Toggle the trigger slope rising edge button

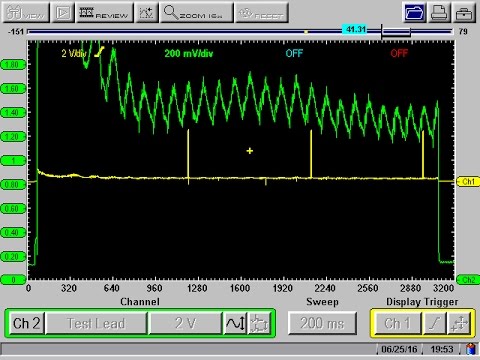(x=434, y=323)
